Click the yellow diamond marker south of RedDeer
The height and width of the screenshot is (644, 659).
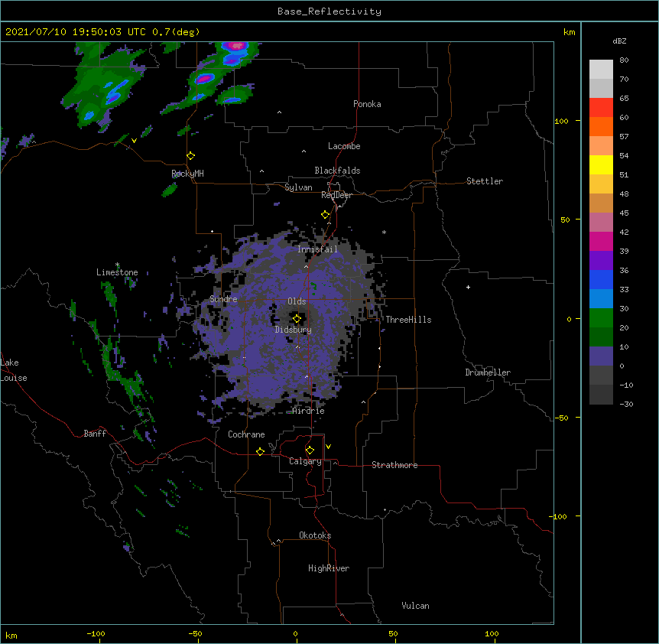pos(326,215)
